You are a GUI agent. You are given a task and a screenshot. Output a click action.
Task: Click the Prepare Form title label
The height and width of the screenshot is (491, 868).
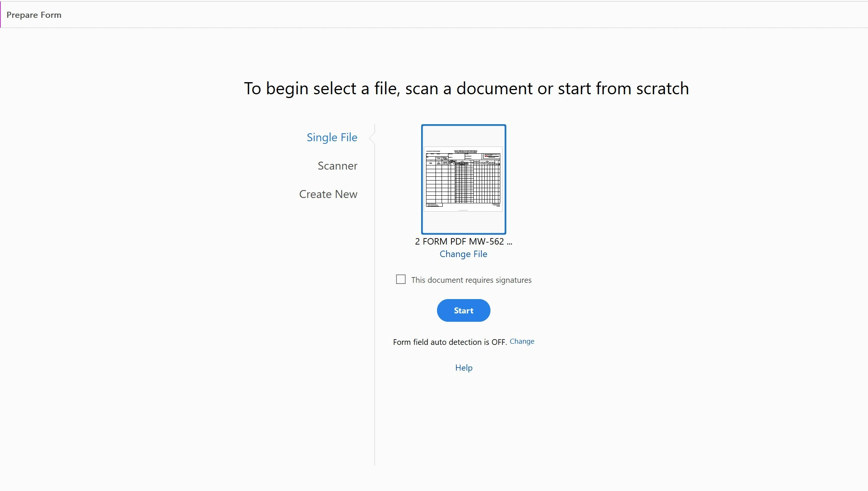click(x=34, y=15)
